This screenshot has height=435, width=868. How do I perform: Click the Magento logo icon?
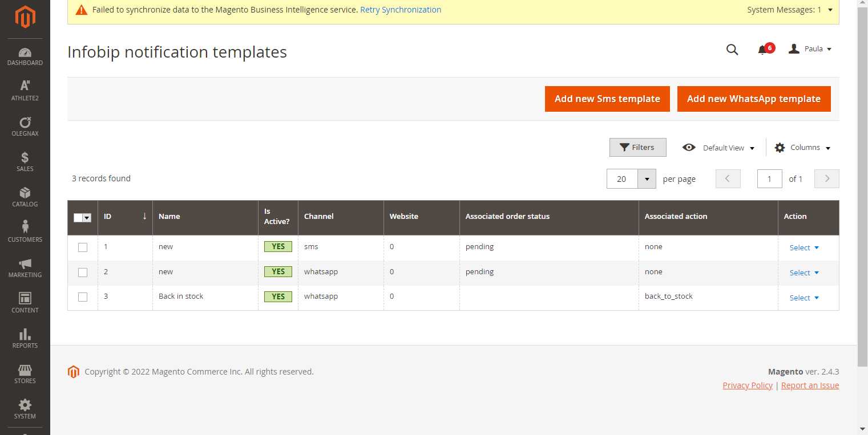pos(25,17)
